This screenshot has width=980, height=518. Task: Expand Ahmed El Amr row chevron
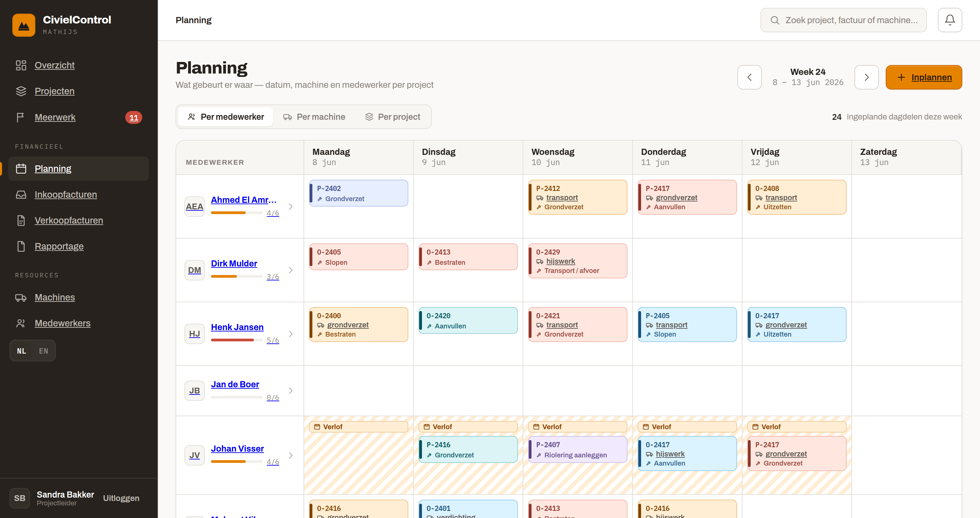coord(291,206)
